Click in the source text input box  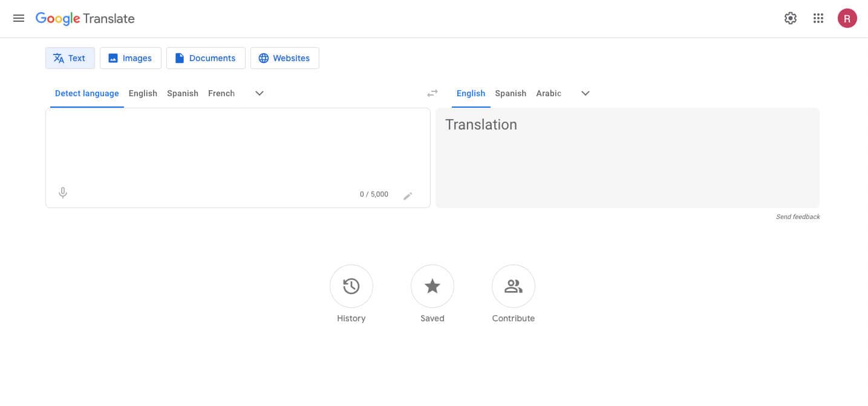pos(237,145)
